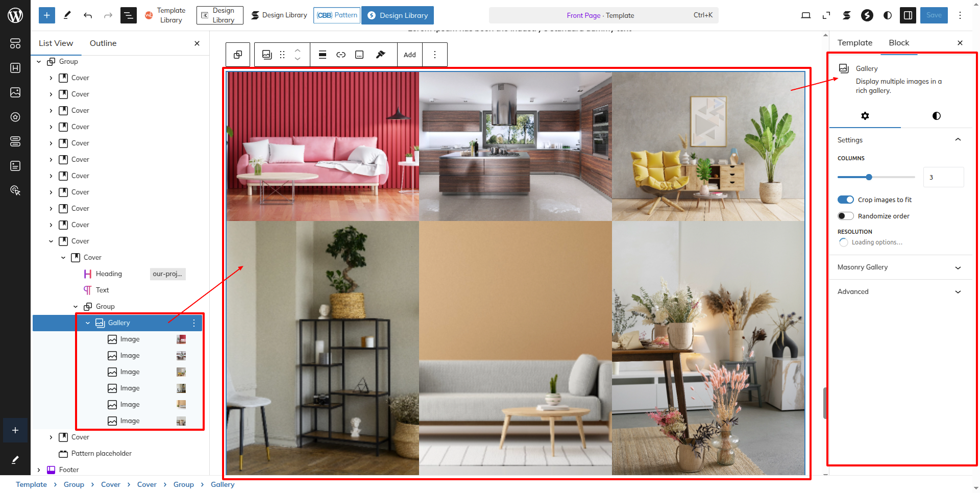Click the undo arrow icon

88,15
